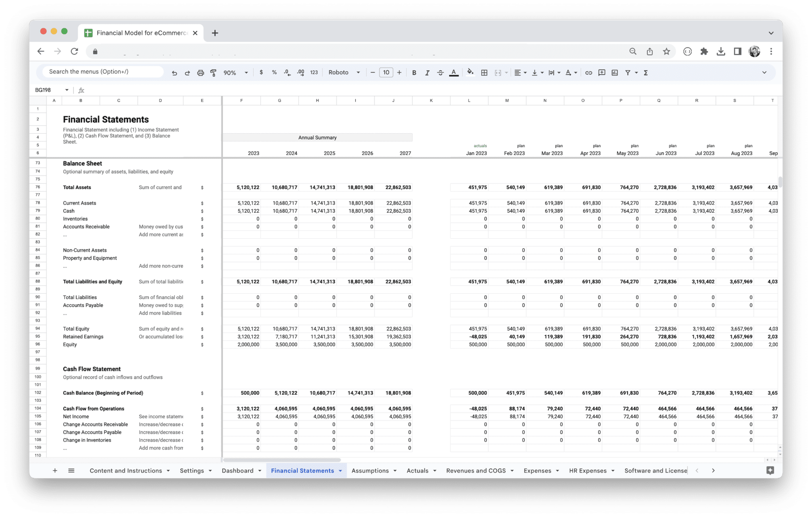Image resolution: width=812 pixels, height=517 pixels.
Task: Open the Functions (sigma) menu
Action: (x=645, y=73)
